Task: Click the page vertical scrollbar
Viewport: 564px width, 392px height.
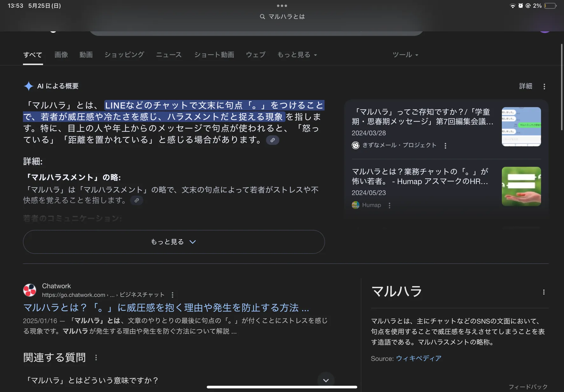Action: coord(562,87)
